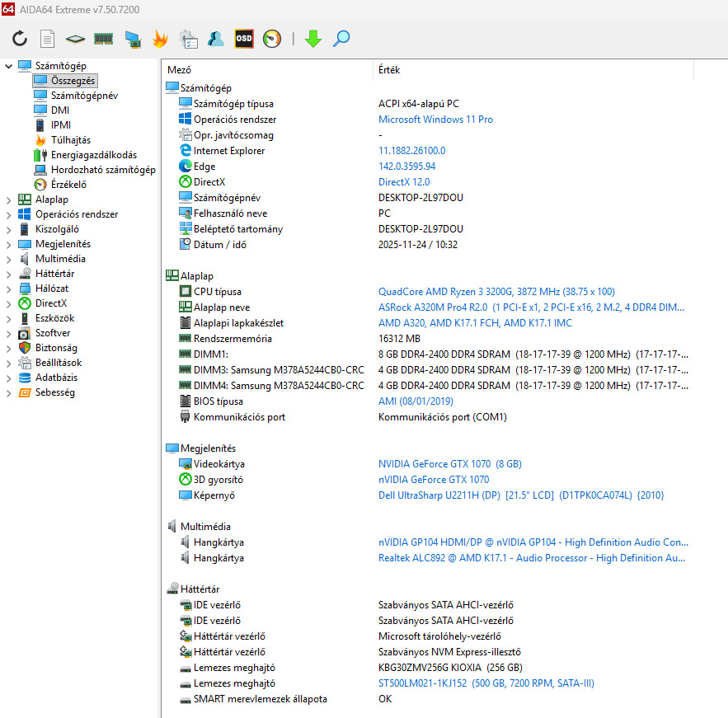Expand the Operációs rendszer tree node
The height and width of the screenshot is (718, 728).
(x=8, y=214)
